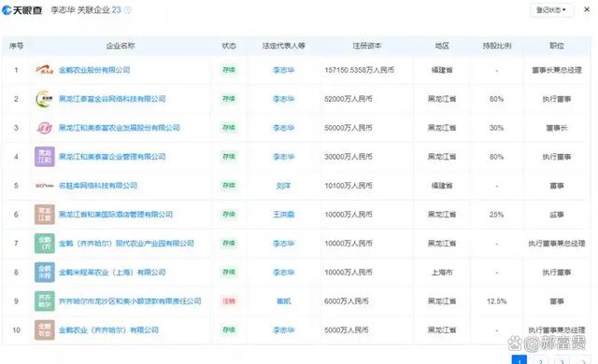The image size is (598, 364).
Task: Click the 董事长兼总经理 position cell
Action: (x=557, y=70)
